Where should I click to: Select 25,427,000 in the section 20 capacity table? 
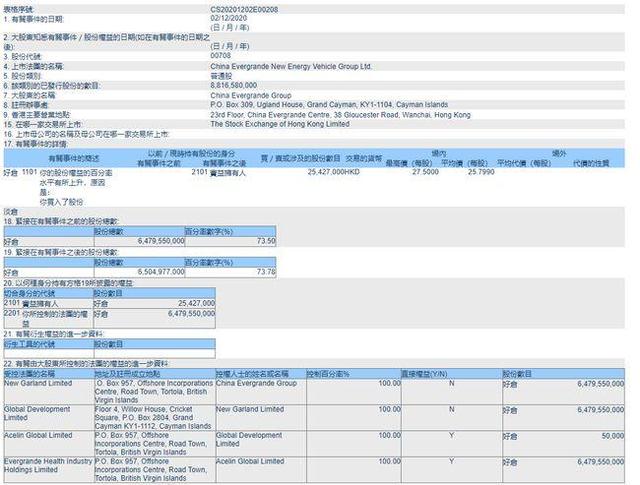196,303
